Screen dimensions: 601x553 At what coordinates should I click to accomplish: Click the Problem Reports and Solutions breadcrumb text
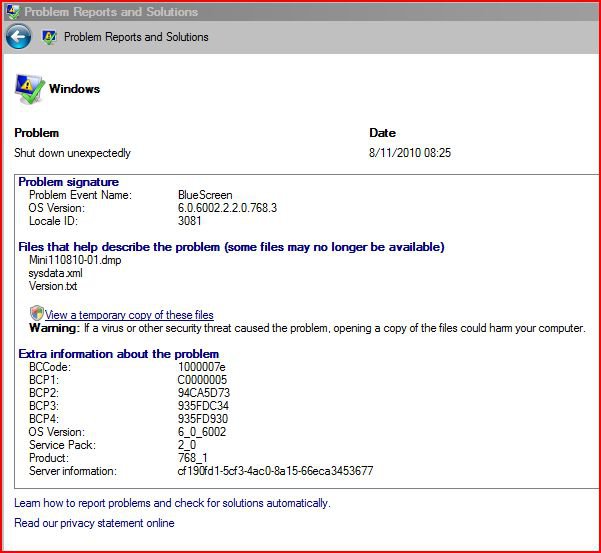click(136, 37)
